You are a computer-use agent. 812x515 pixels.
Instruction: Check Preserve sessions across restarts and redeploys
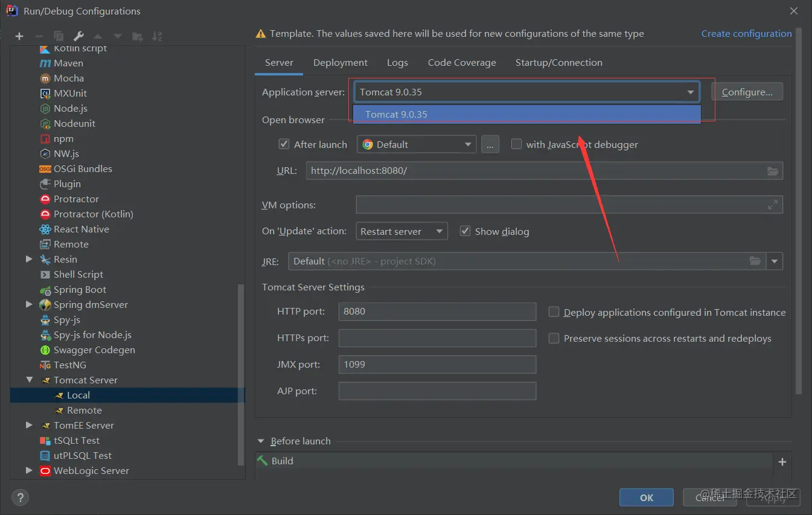[x=554, y=338]
